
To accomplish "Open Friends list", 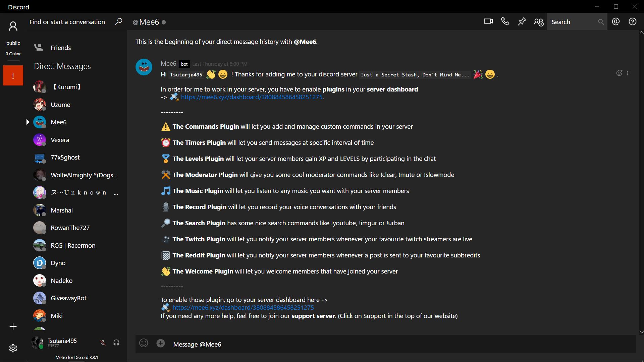I will [x=77, y=48].
